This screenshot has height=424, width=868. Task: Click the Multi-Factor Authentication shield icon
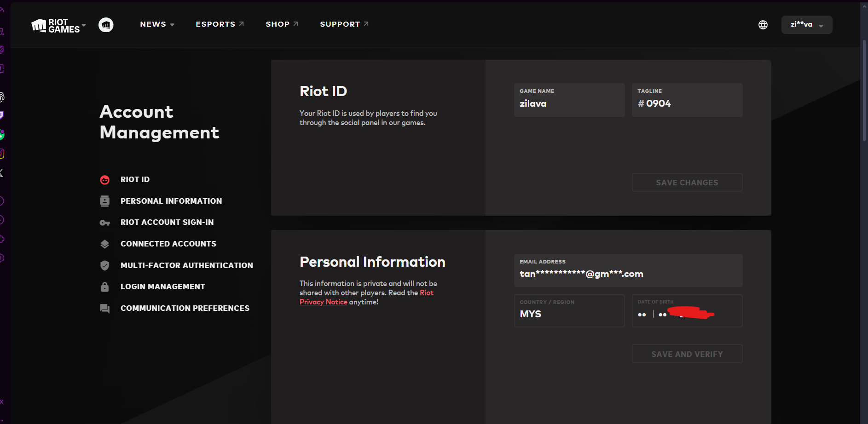tap(105, 265)
